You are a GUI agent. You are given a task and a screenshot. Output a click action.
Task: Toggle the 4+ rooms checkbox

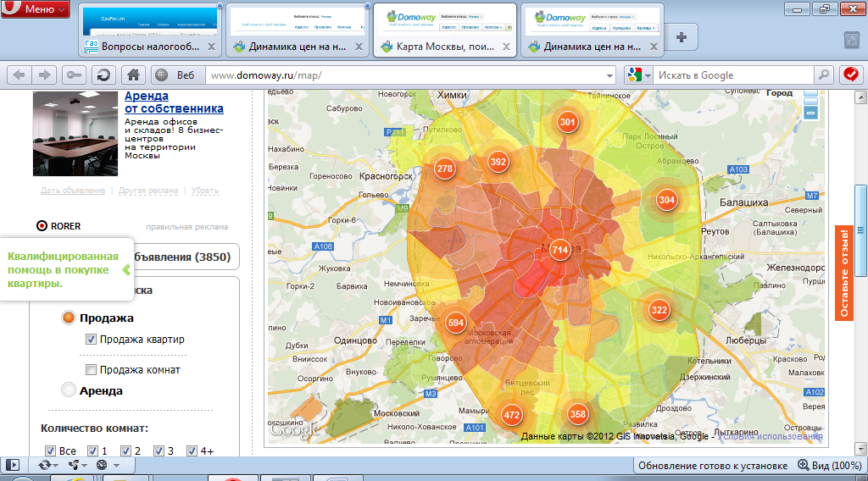[x=192, y=451]
